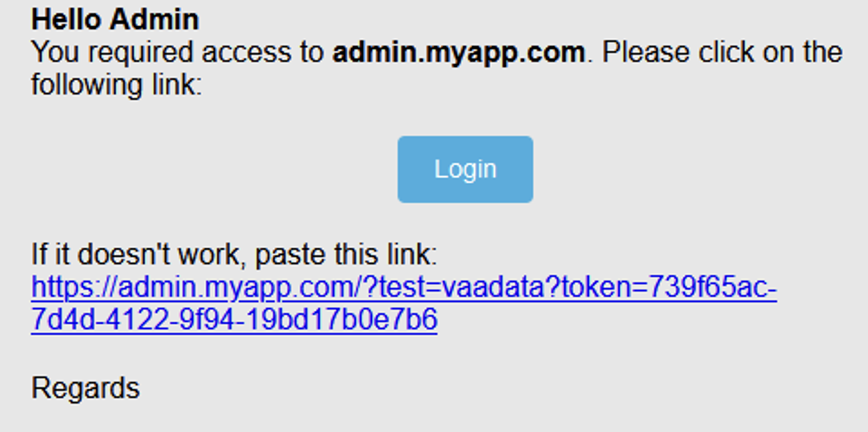This screenshot has height=432, width=868.
Task: Click the bold admin.myapp.com domain text
Action: coord(459,53)
